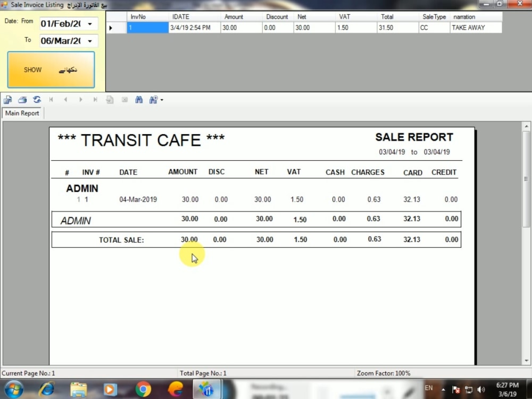Image resolution: width=532 pixels, height=399 pixels.
Task: Jump to the last page of the report
Action: [x=95, y=99]
